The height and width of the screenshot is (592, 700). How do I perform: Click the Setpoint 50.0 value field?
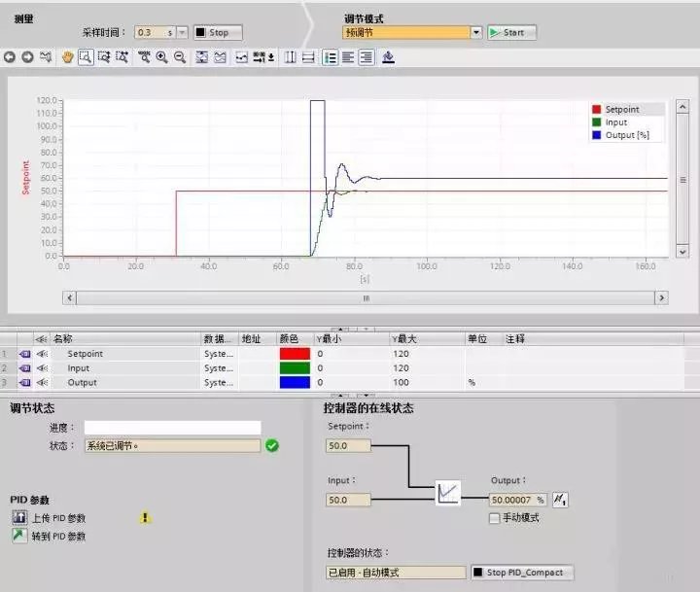click(348, 445)
